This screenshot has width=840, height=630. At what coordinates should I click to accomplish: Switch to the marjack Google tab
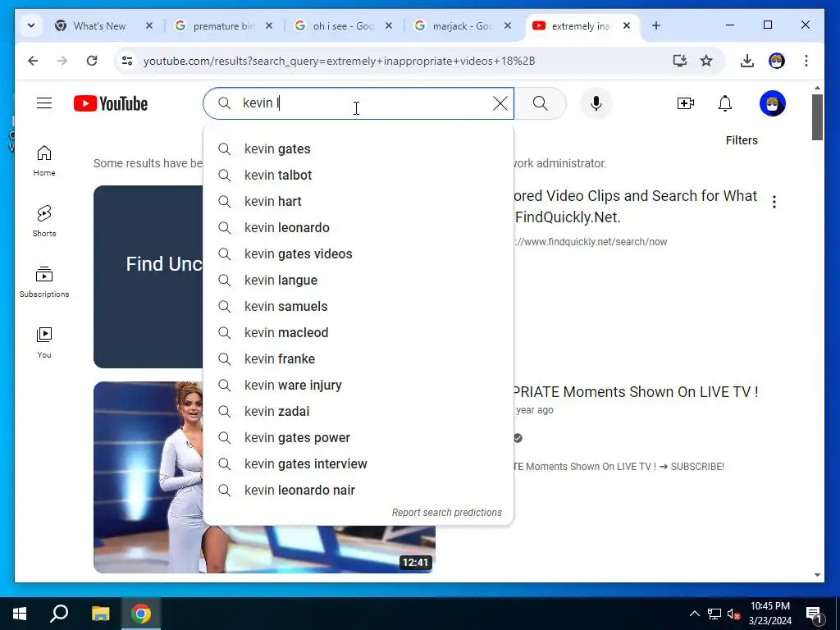[x=463, y=25]
